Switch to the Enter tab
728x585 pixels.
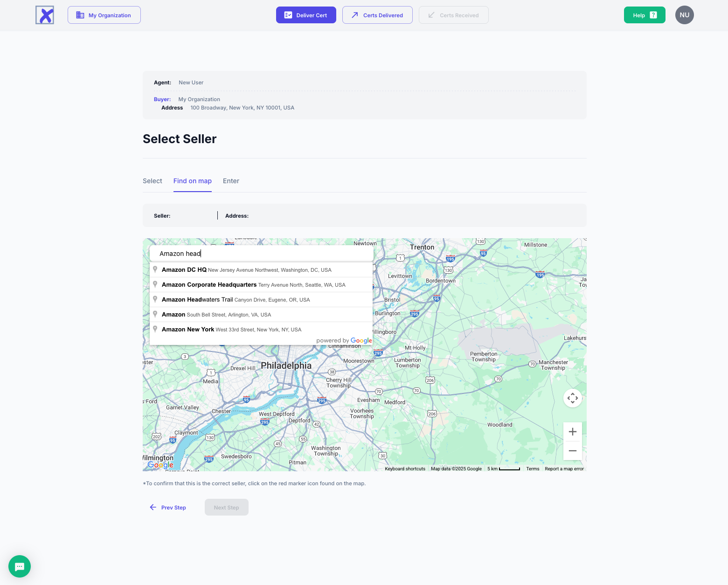231,181
